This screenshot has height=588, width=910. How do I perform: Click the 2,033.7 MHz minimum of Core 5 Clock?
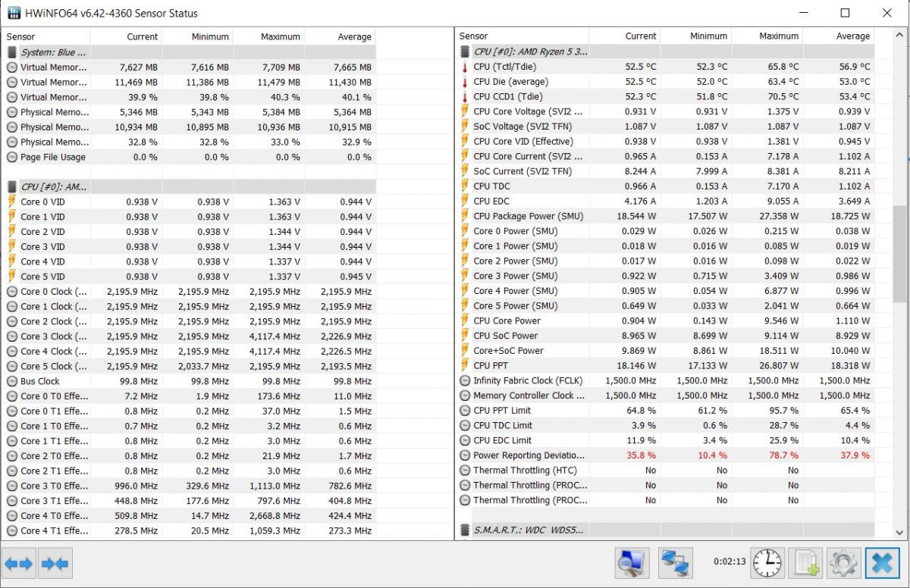tap(203, 367)
